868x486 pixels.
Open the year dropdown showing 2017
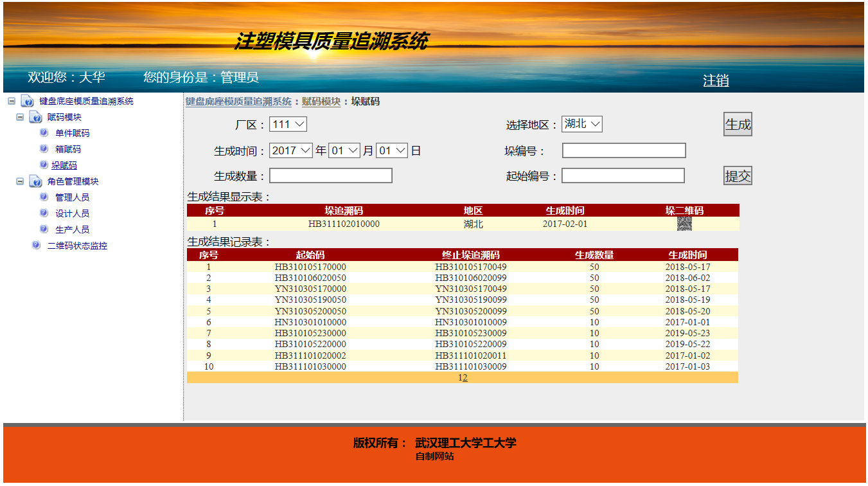click(x=290, y=150)
